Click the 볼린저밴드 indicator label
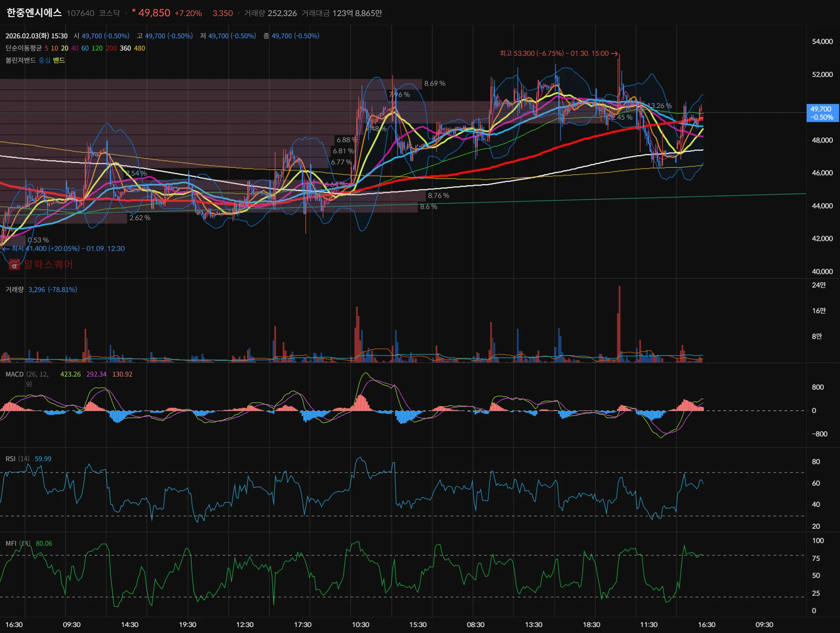Image resolution: width=840 pixels, height=633 pixels. pos(21,60)
